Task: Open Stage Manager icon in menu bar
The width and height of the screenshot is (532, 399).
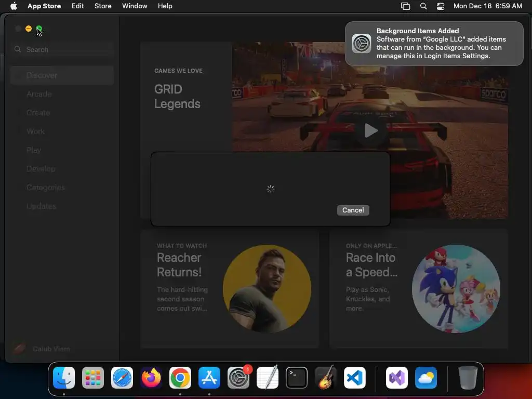Action: 405,6
